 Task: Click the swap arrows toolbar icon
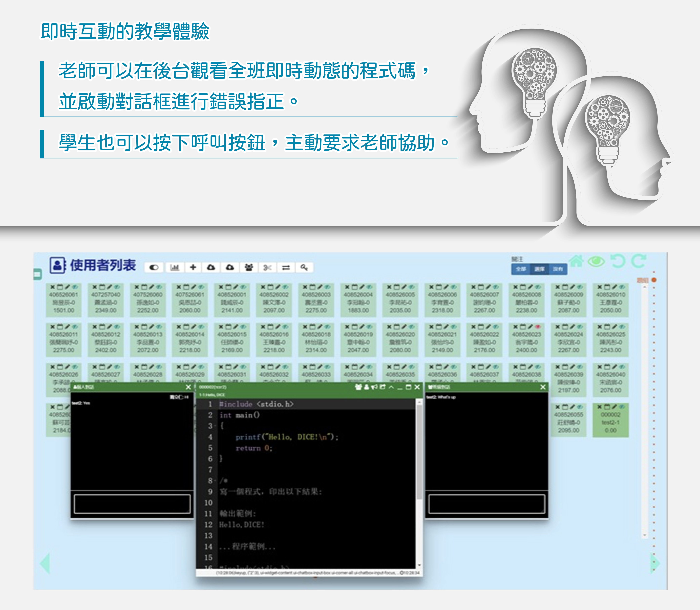click(x=286, y=268)
